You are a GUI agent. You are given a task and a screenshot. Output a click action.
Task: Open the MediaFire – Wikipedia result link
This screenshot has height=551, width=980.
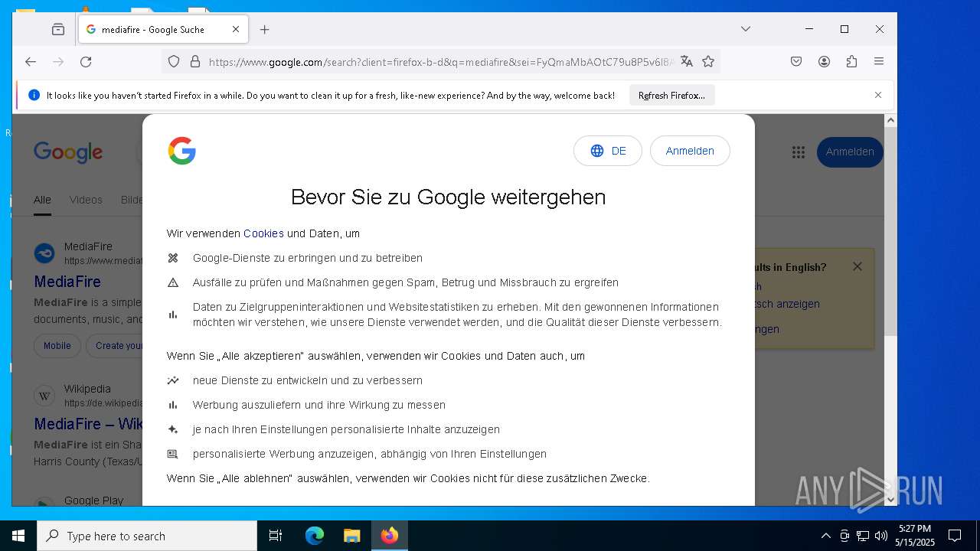[88, 424]
